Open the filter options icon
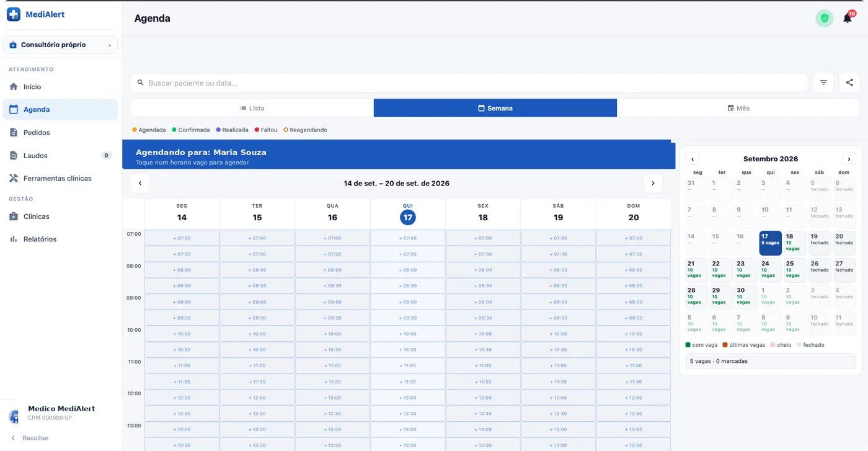This screenshot has width=868, height=451. (823, 83)
